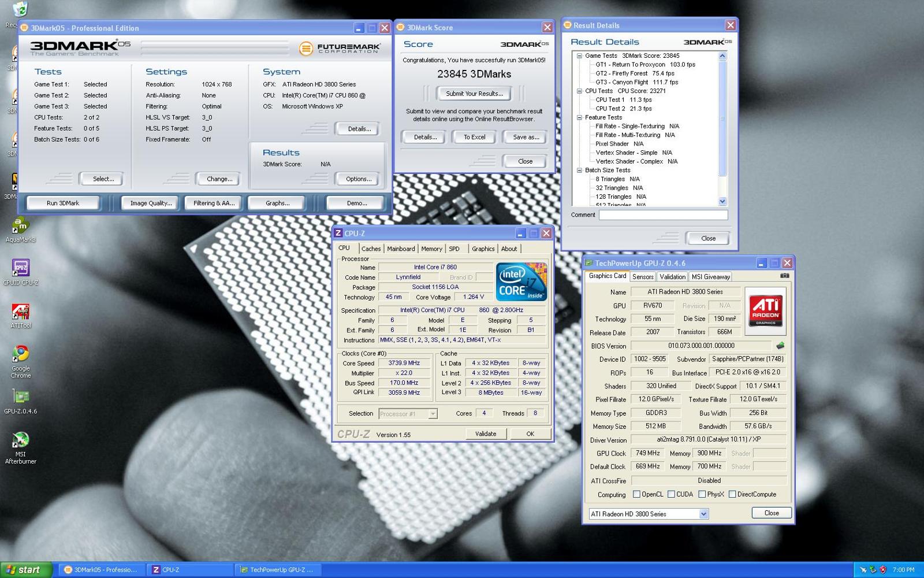Switch to the Sensors tab in GPU-Z
Image resolution: width=924 pixels, height=578 pixels.
click(643, 277)
